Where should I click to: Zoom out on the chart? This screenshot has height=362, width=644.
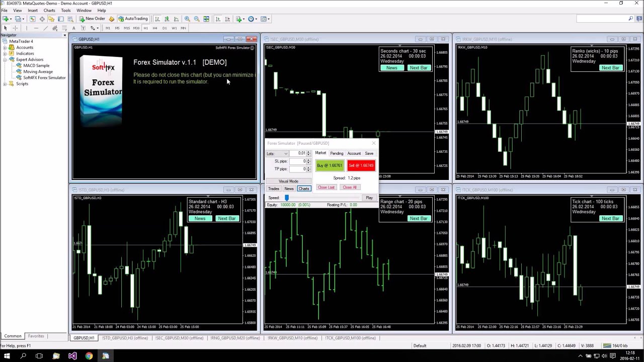coord(197,19)
